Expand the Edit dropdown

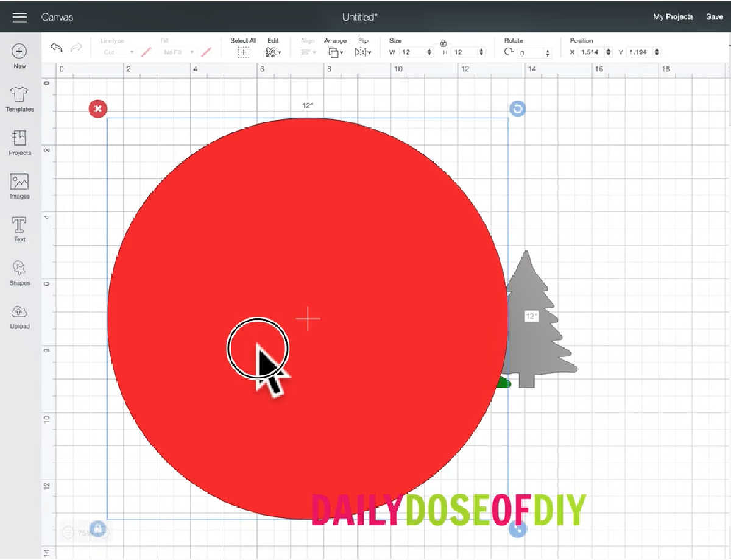[273, 52]
